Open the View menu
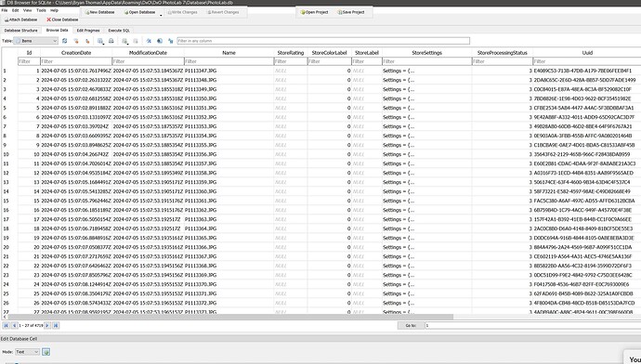The height and width of the screenshot is (364, 641). click(27, 10)
